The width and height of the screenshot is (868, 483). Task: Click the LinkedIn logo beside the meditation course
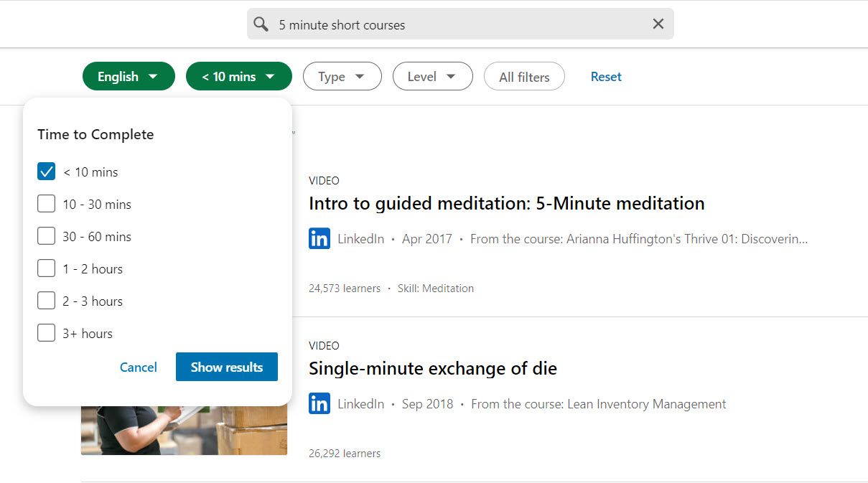coord(319,238)
